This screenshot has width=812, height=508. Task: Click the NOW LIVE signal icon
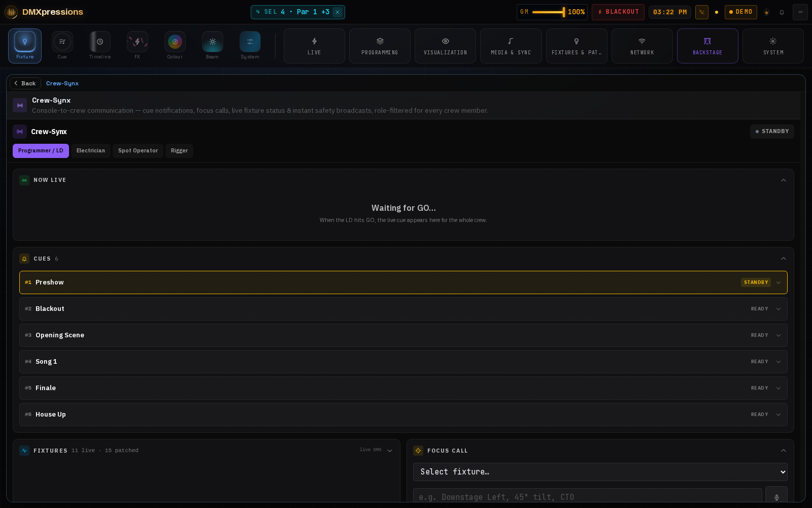[24, 180]
